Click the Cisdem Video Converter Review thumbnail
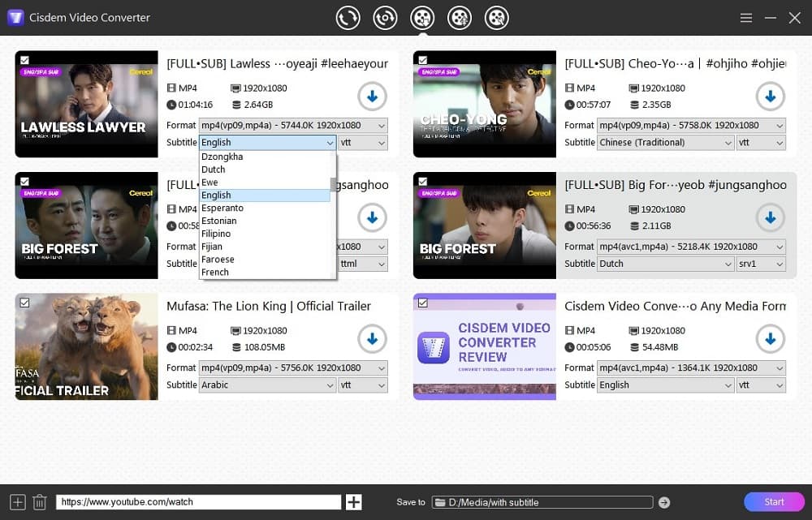This screenshot has width=812, height=520. [484, 346]
